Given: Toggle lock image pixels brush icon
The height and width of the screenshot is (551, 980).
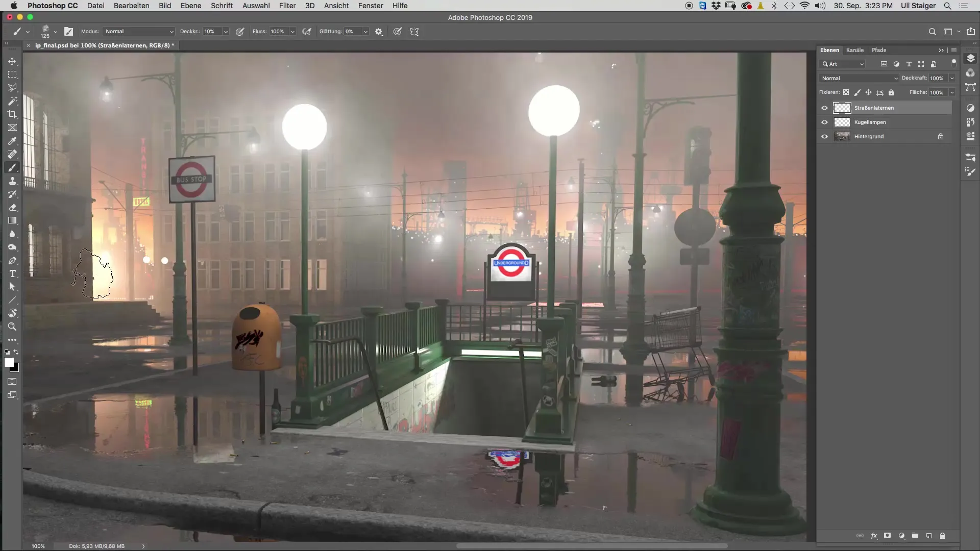Looking at the screenshot, I should tap(857, 92).
